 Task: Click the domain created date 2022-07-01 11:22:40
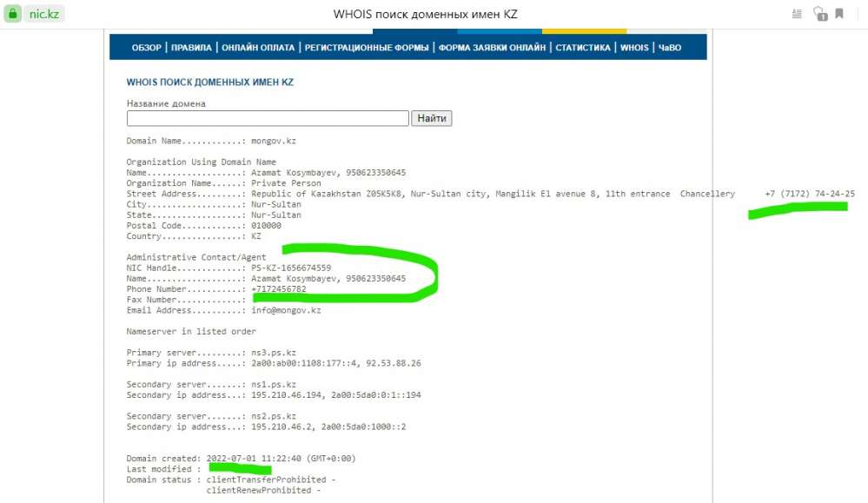pyautogui.click(x=254, y=458)
